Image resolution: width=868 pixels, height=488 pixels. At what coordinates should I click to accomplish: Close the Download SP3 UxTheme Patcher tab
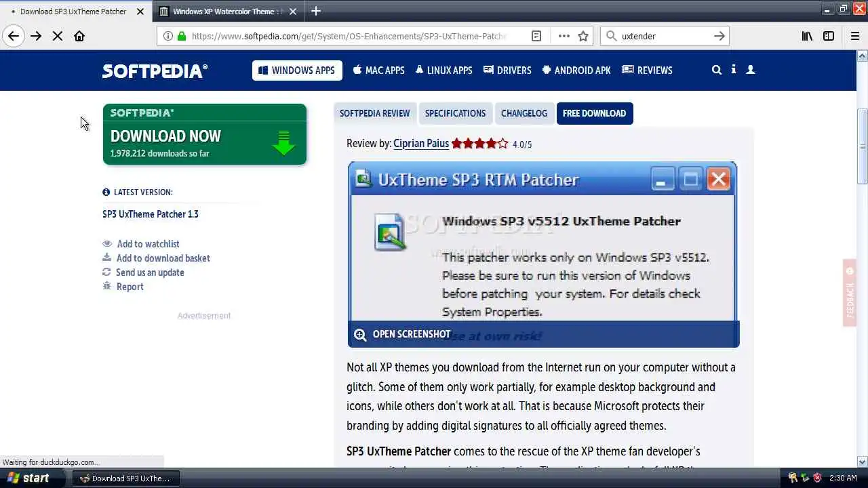140,12
